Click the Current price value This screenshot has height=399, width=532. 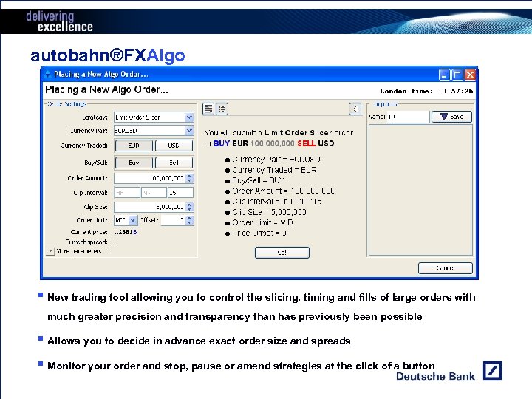click(x=126, y=232)
